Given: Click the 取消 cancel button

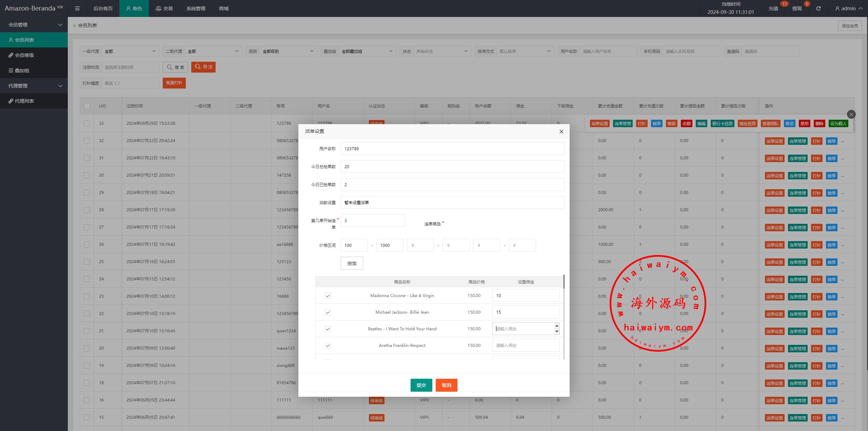Looking at the screenshot, I should pos(446,385).
